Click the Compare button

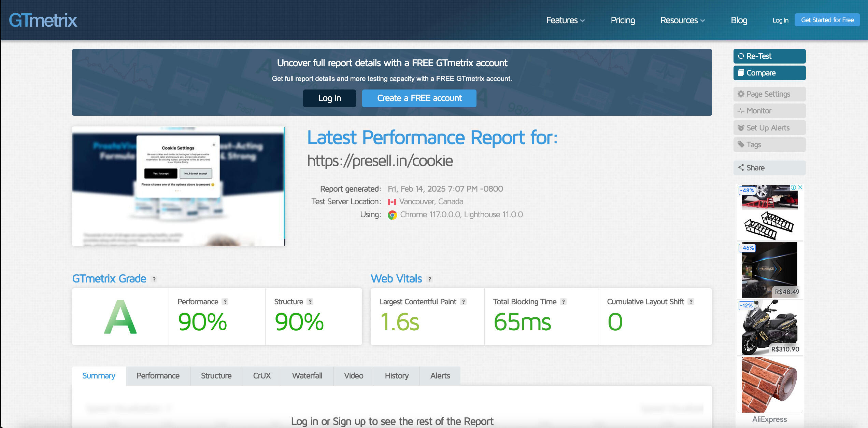point(769,73)
